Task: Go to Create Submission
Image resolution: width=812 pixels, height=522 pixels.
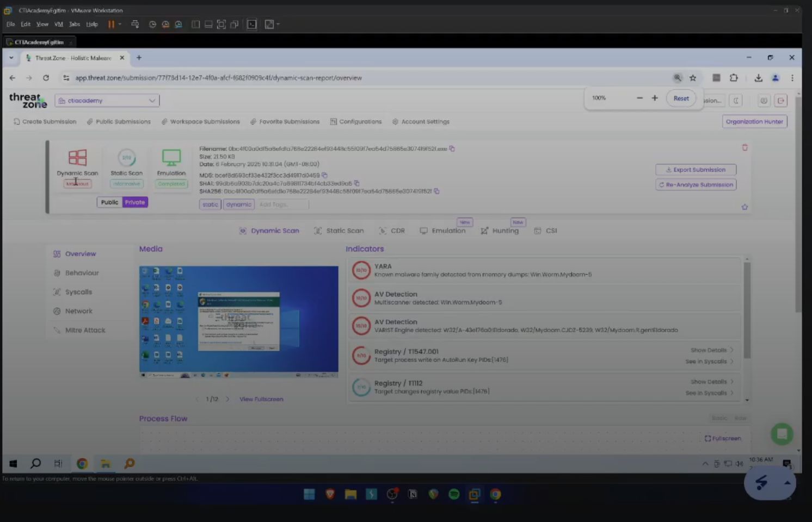Action: click(45, 122)
